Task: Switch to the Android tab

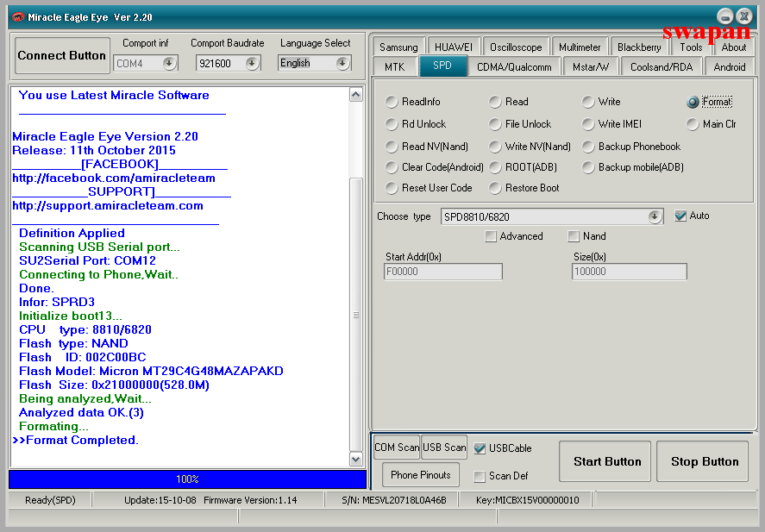Action: pos(730,66)
